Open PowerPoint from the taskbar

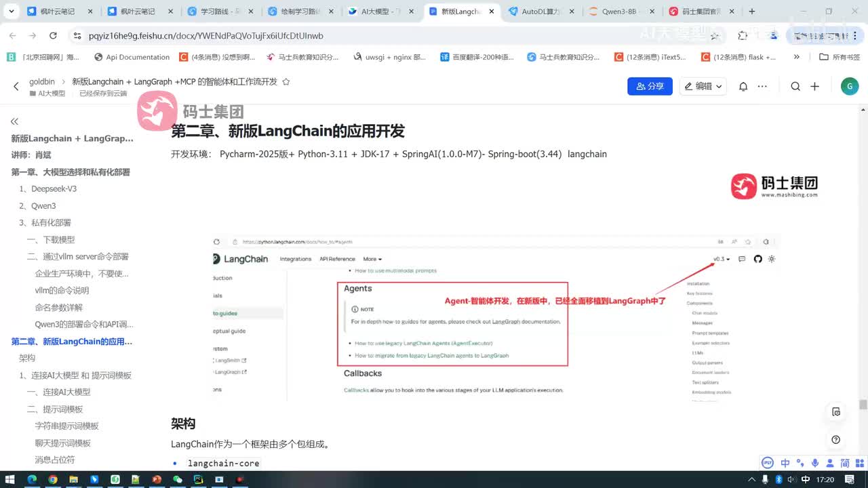(157, 479)
